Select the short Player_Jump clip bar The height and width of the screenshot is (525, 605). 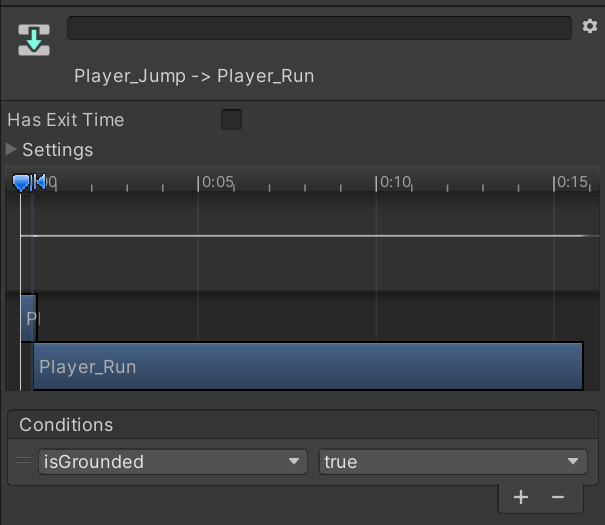click(x=29, y=318)
